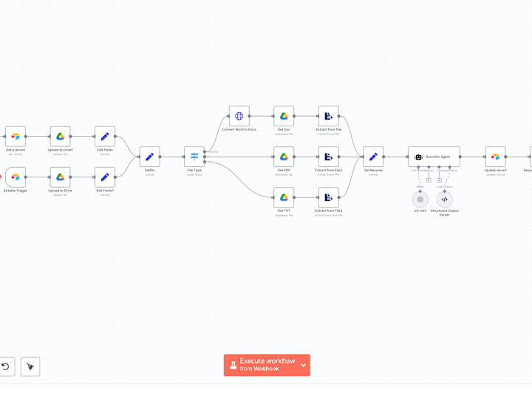Image resolution: width=532 pixels, height=399 pixels.
Task: Select the Edit Fields node
Action: point(105,137)
